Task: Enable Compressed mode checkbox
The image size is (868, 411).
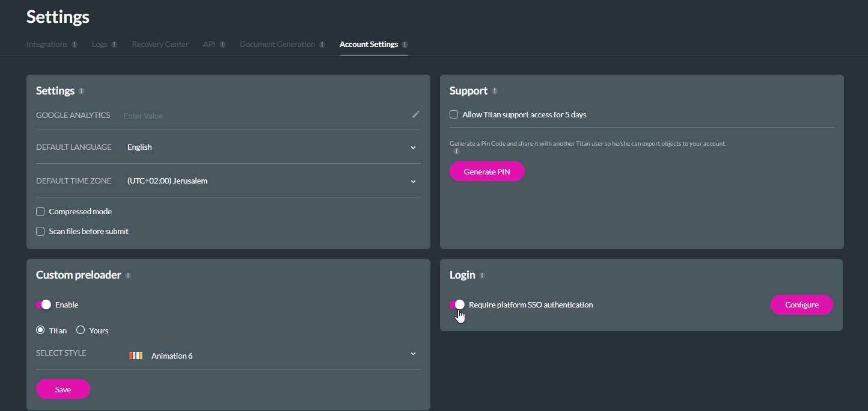Action: click(40, 211)
